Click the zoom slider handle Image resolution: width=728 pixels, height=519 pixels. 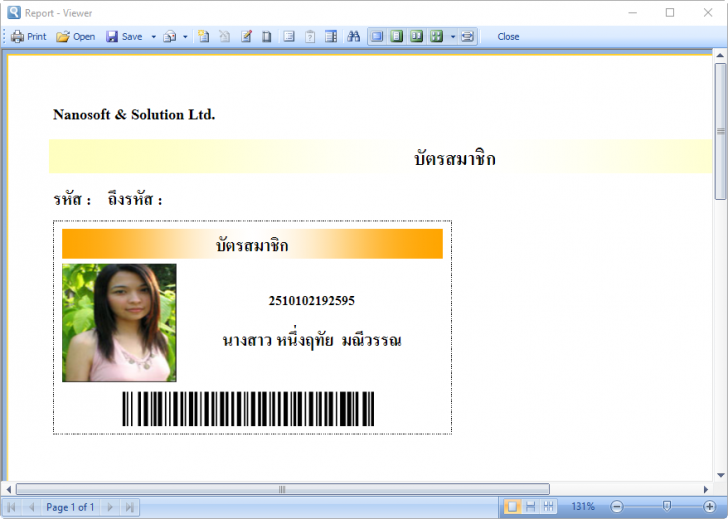tap(667, 506)
